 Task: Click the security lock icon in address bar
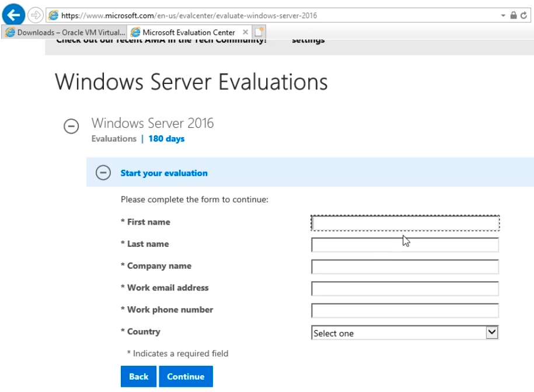(x=514, y=15)
